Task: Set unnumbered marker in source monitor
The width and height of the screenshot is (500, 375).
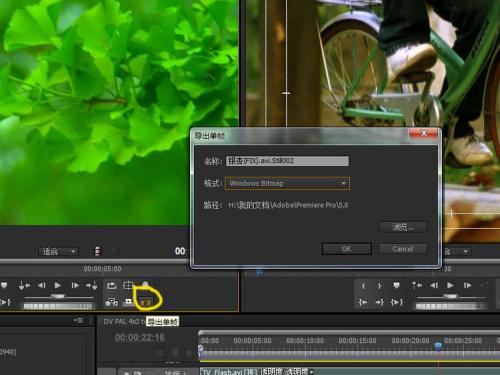Action: pos(4,285)
